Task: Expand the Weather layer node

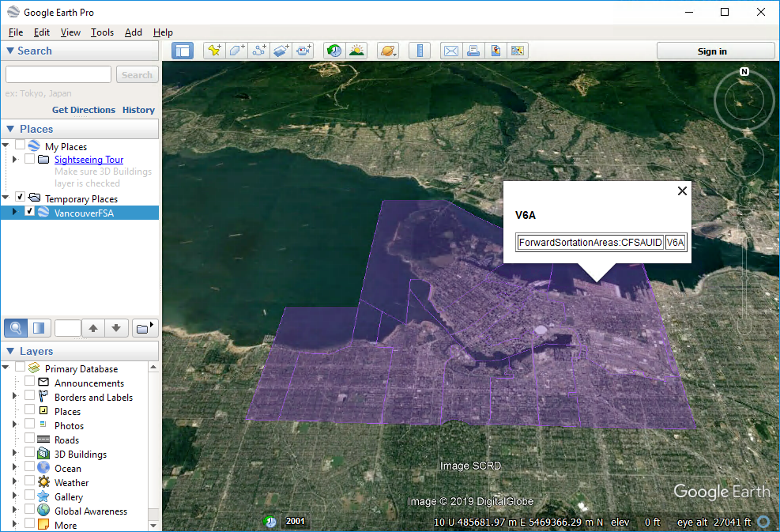Action: (x=14, y=481)
